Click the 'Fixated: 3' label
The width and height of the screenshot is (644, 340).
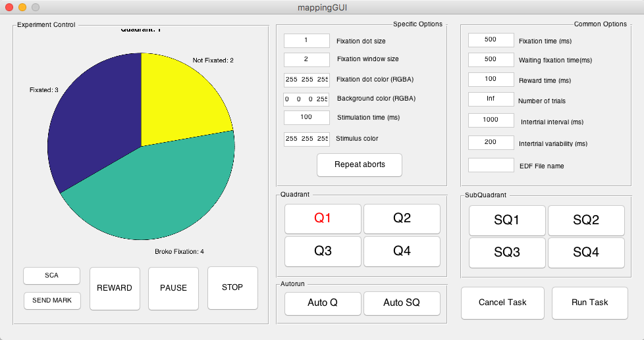pos(44,90)
